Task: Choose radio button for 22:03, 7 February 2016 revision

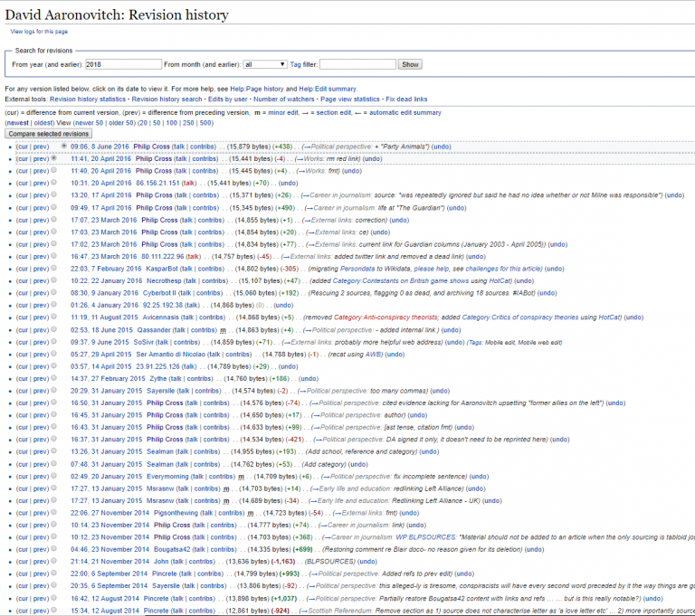Action: [54, 269]
